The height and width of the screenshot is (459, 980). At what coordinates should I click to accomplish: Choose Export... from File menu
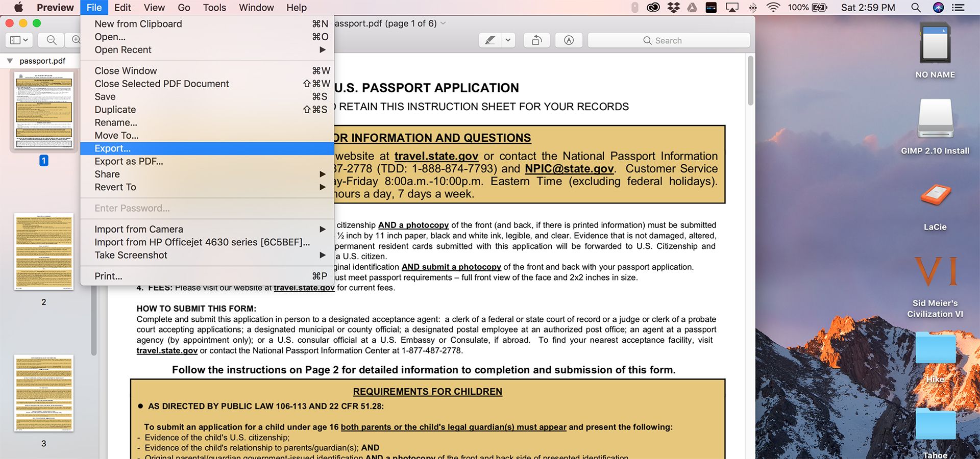click(x=207, y=148)
